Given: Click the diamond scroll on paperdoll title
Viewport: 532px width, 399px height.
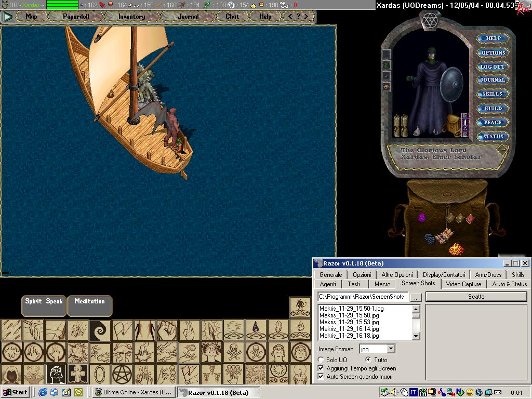Looking at the screenshot, I should click(502, 149).
